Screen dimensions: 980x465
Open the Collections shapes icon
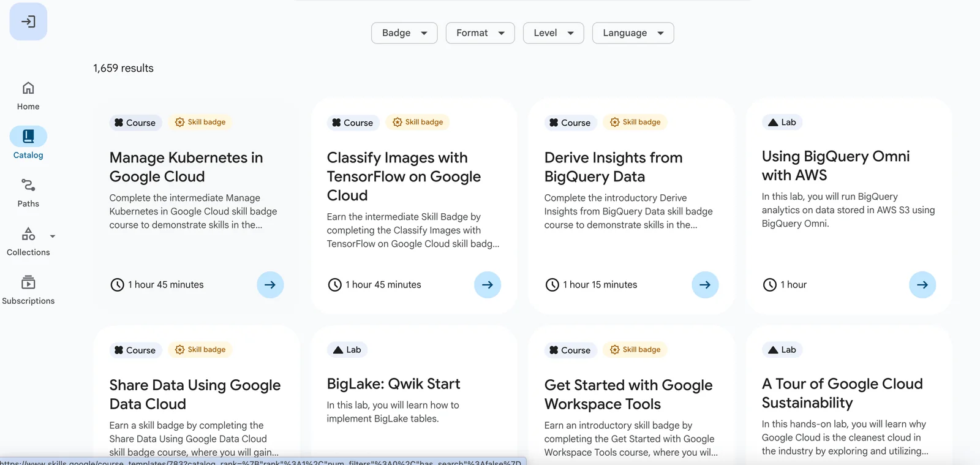pos(28,234)
